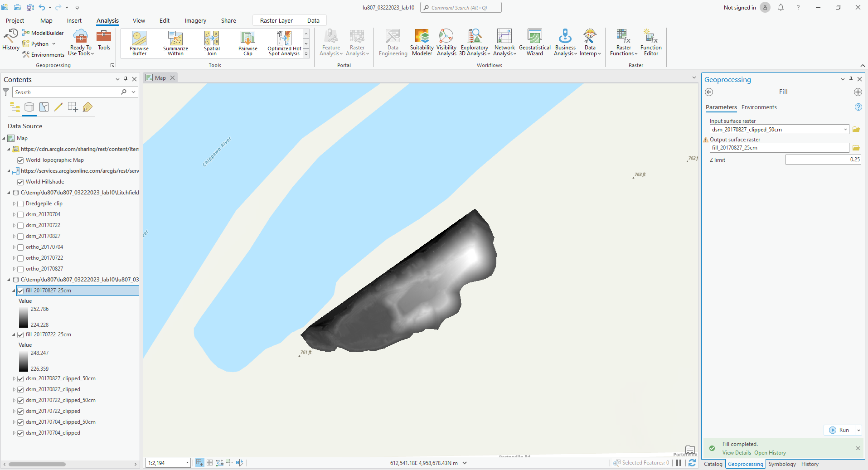Image resolution: width=868 pixels, height=470 pixels.
Task: Collapse the fill_20170722_25cm layer legend
Action: (x=14, y=335)
